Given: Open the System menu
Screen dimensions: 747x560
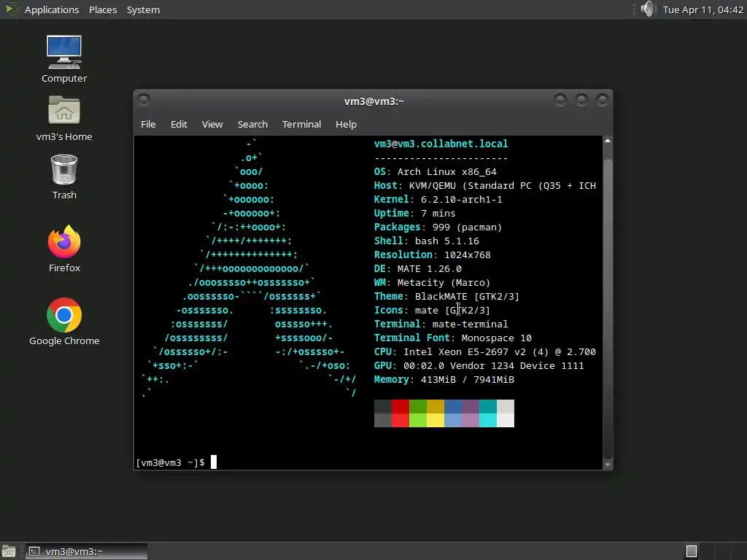Looking at the screenshot, I should 143,9.
